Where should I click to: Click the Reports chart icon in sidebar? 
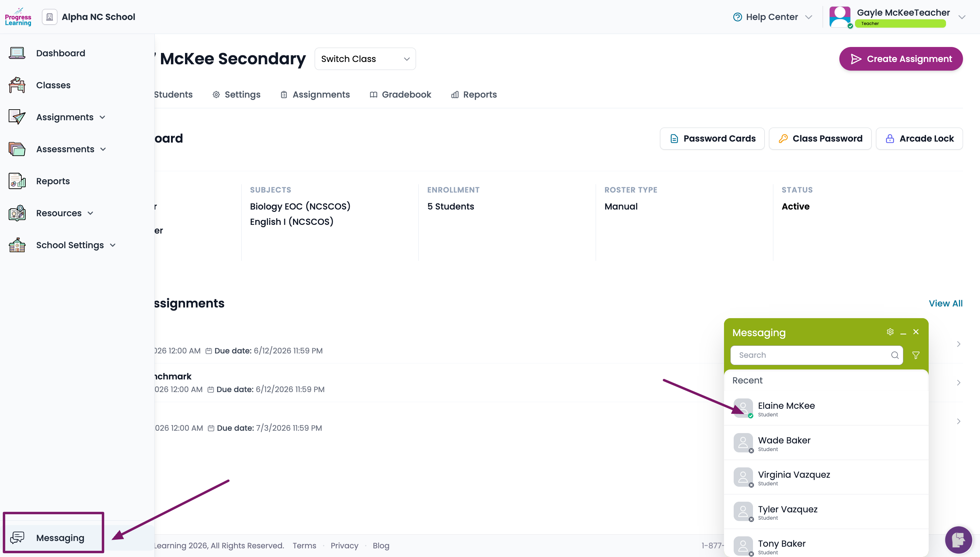pos(17,181)
